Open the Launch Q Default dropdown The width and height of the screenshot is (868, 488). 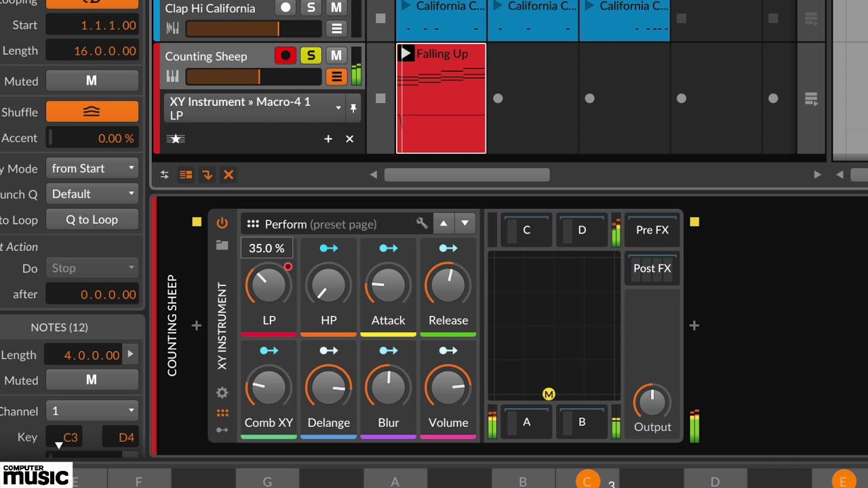92,194
